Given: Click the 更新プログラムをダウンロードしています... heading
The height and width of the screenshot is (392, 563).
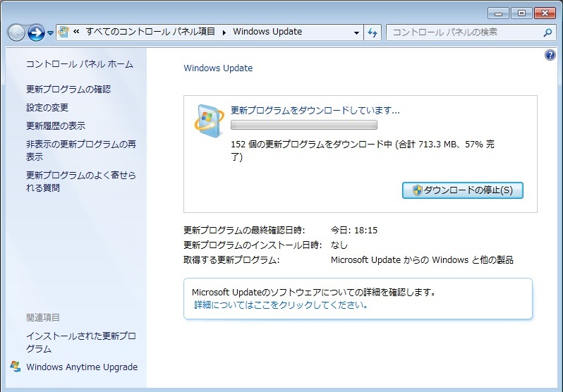Looking at the screenshot, I should click(x=315, y=110).
